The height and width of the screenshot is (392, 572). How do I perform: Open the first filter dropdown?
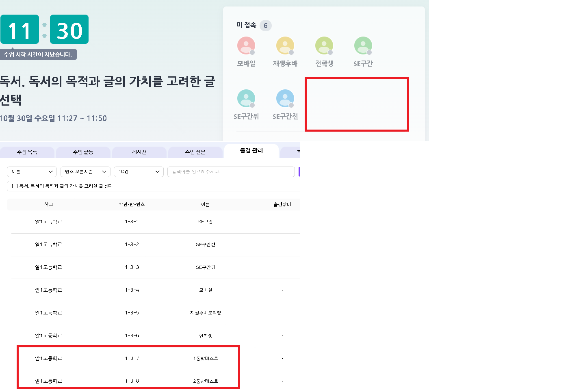[32, 172]
